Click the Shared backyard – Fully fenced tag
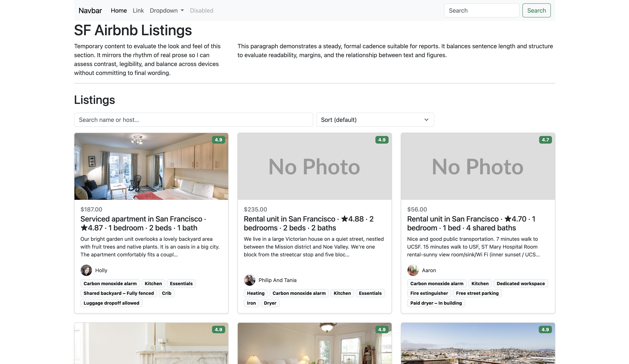This screenshot has height=364, width=629. pyautogui.click(x=119, y=293)
